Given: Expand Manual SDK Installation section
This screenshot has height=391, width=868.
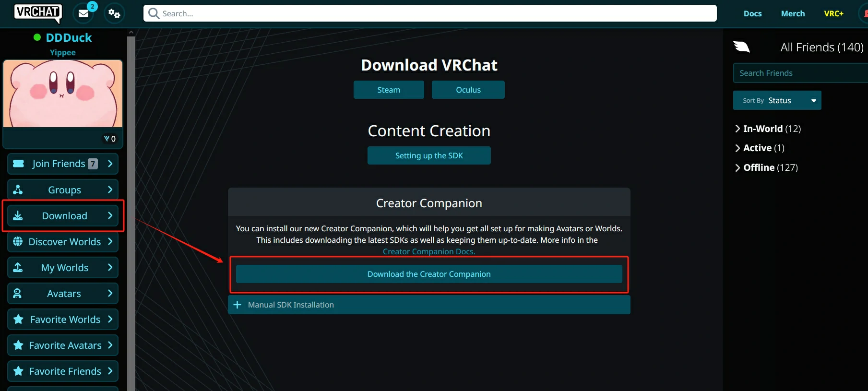Looking at the screenshot, I should (x=429, y=305).
